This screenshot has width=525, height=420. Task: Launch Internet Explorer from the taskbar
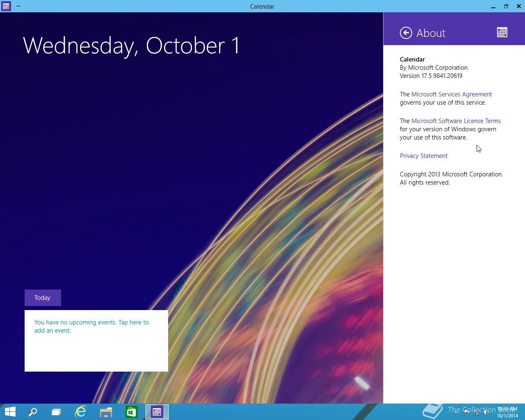click(81, 412)
